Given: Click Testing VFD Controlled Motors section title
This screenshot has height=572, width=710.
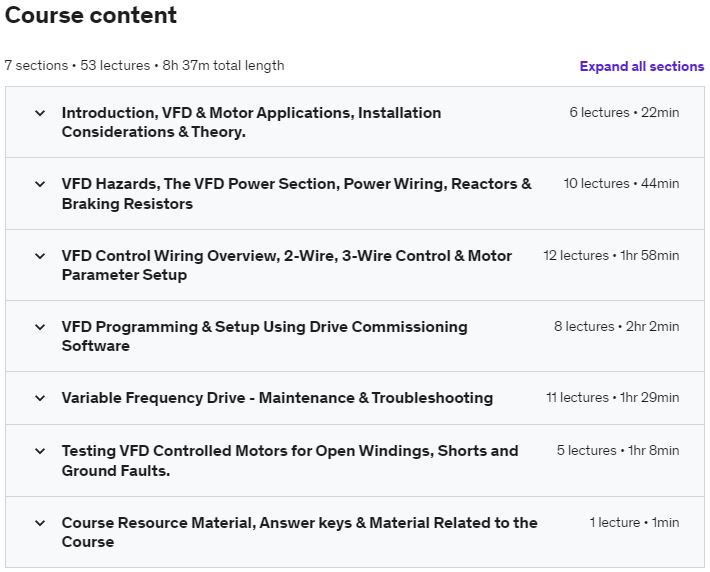Looking at the screenshot, I should click(290, 460).
